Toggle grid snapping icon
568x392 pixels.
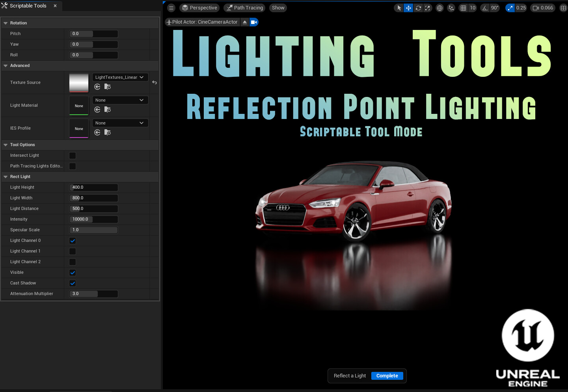click(x=463, y=8)
